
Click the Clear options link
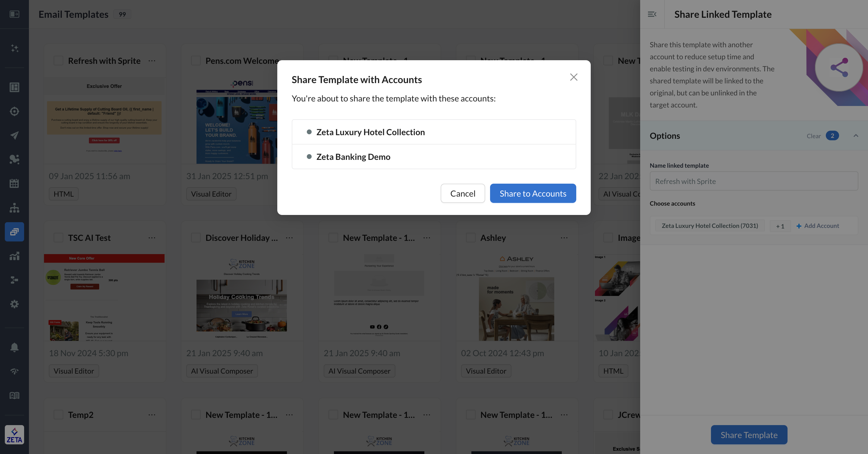point(813,136)
